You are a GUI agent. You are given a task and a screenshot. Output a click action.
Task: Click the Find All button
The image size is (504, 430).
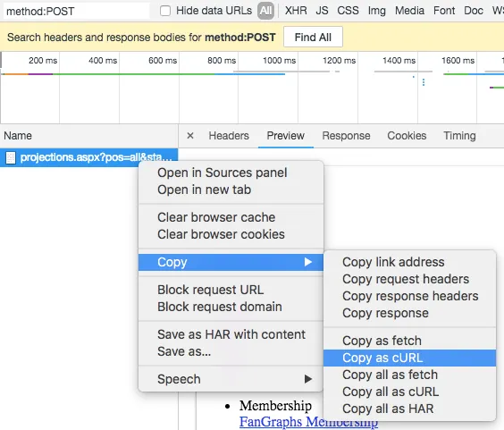coord(313,37)
